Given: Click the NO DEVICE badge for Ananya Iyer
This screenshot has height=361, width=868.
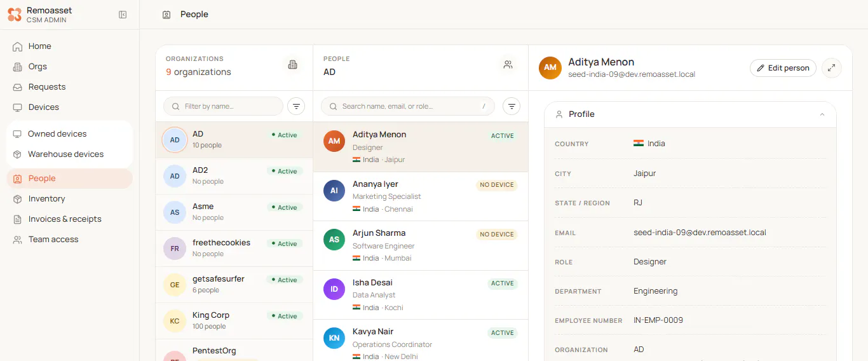Looking at the screenshot, I should tap(497, 185).
